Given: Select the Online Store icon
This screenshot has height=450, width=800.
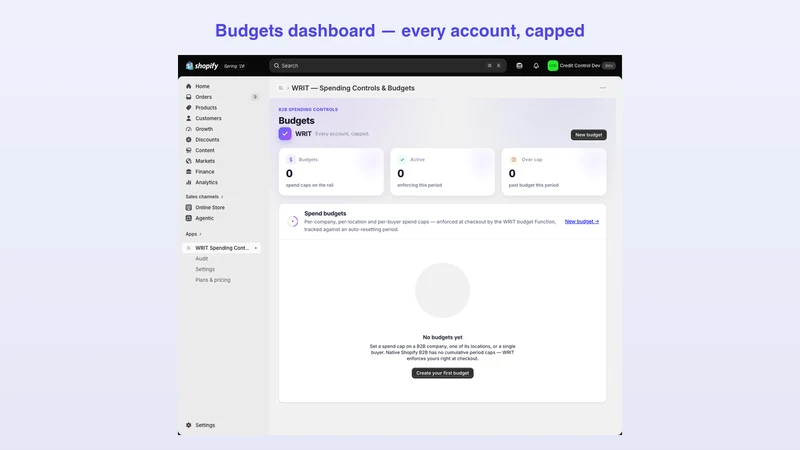Looking at the screenshot, I should (x=189, y=208).
